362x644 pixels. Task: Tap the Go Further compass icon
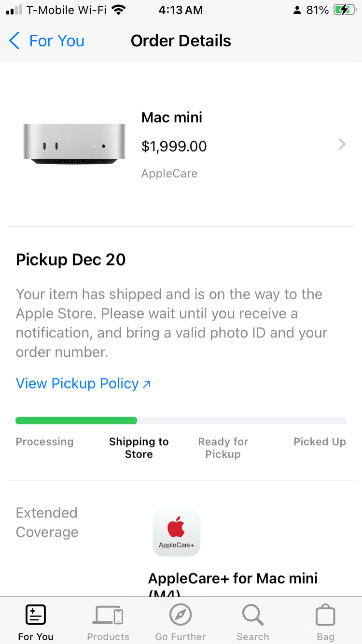click(x=181, y=616)
